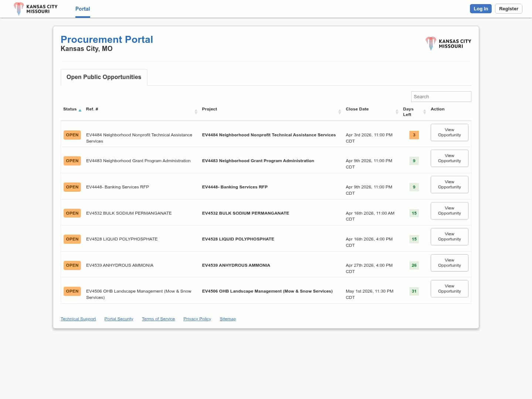Click the Register button
Viewport: 532px width, 399px height.
click(x=508, y=9)
